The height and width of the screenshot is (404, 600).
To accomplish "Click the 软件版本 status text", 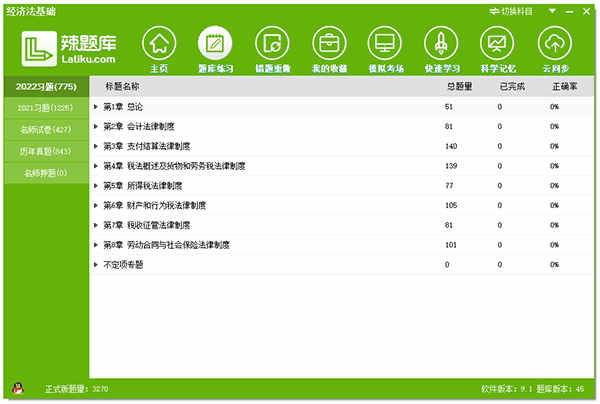I will click(x=507, y=389).
